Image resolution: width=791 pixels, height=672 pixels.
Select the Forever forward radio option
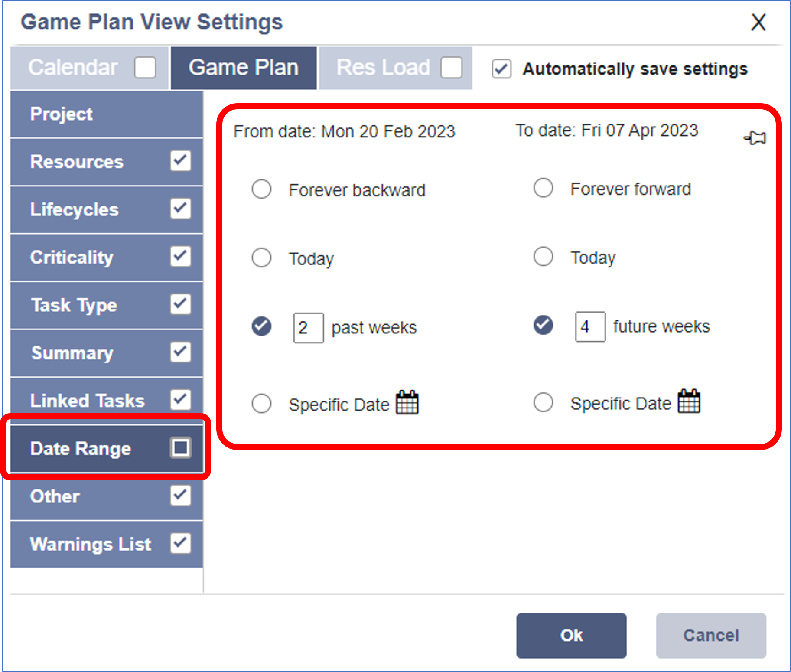coord(543,188)
